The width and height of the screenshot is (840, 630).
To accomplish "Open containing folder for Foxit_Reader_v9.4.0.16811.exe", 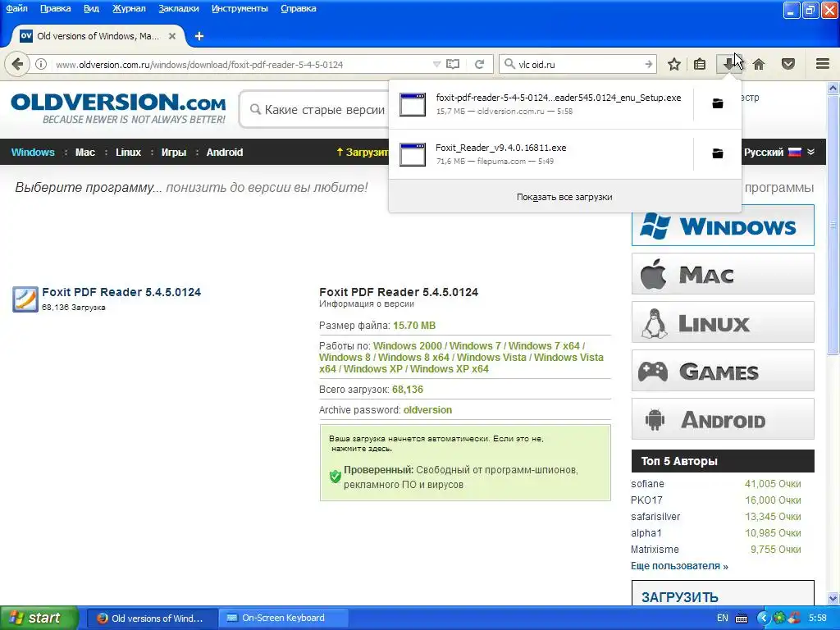I will (718, 153).
